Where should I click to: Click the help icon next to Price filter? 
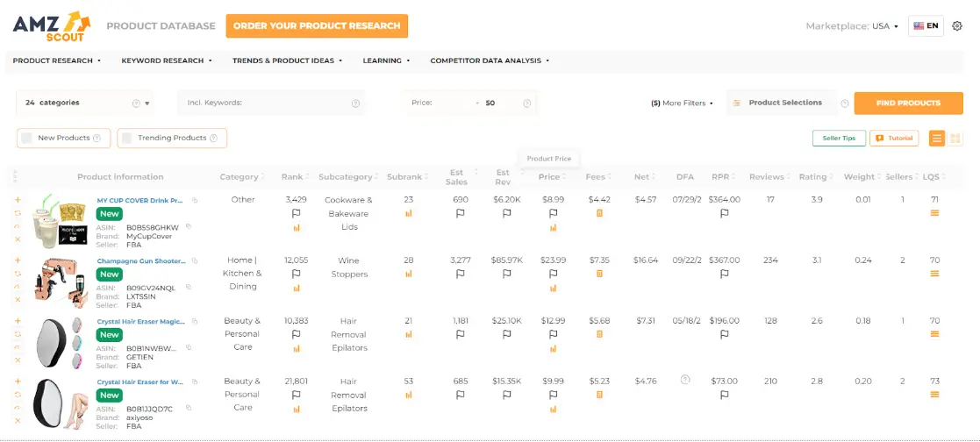527,103
